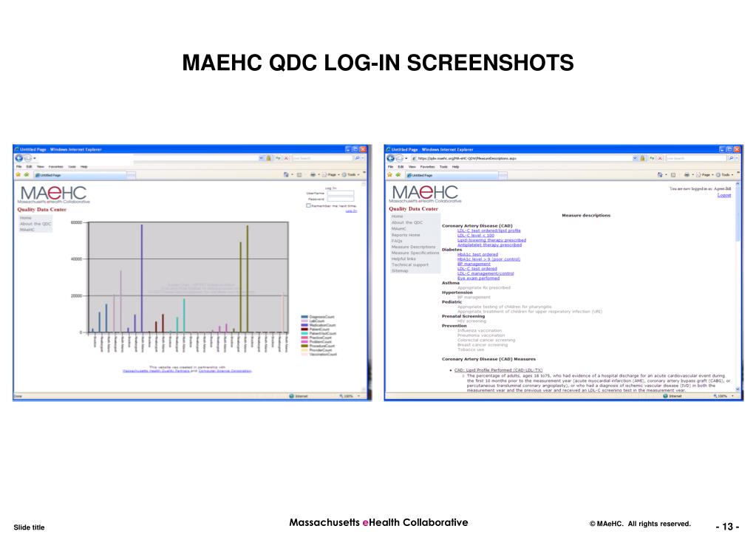756x540 pixels.
Task: Click Favorites star in left window toolbar
Action: tap(18, 174)
